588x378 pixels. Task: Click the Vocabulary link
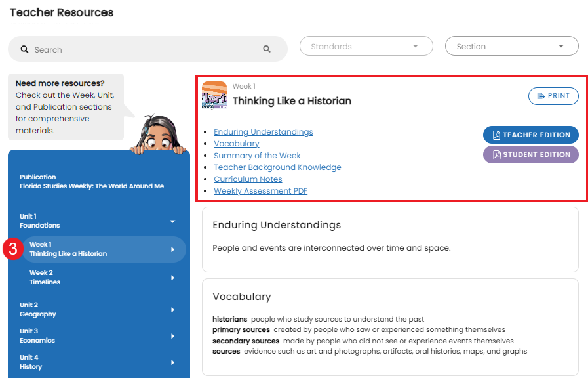(236, 143)
